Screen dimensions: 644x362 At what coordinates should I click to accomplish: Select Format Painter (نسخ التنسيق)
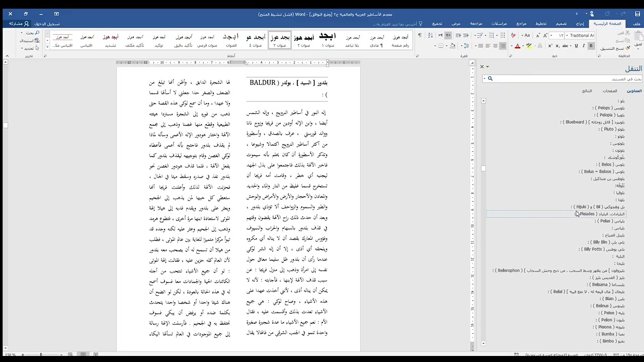pos(616,48)
